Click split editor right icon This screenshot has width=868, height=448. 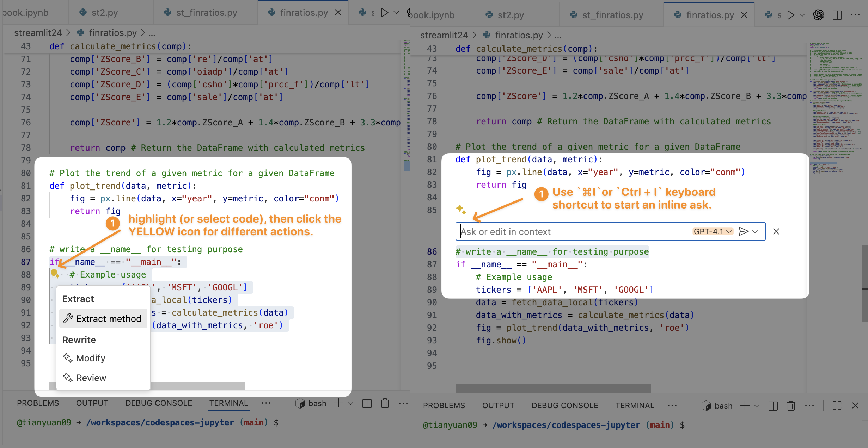[837, 15]
